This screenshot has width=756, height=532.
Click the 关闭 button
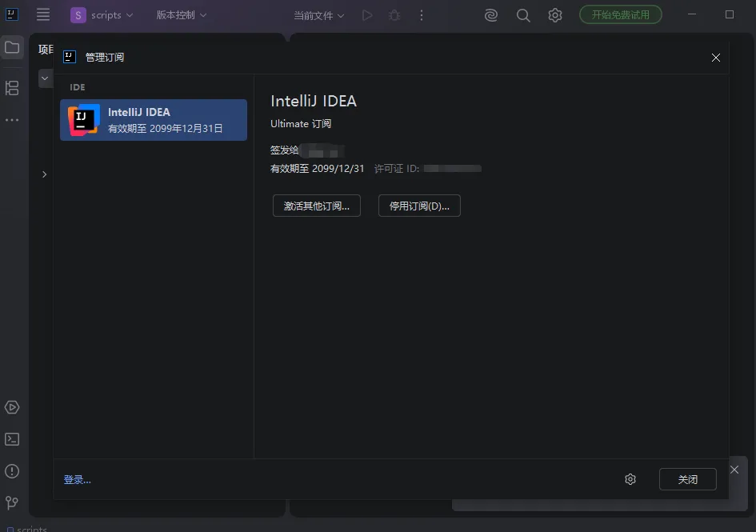[687, 479]
